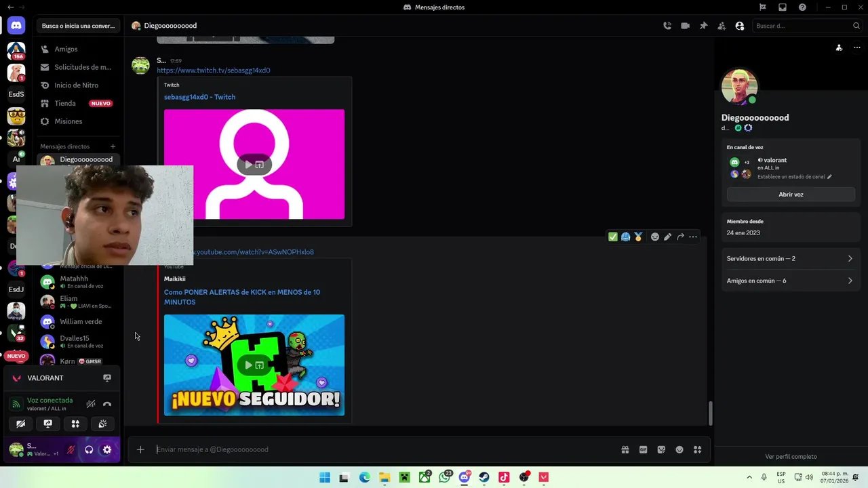The height and width of the screenshot is (488, 868).
Task: React with the green check mark emoji
Action: click(x=613, y=237)
